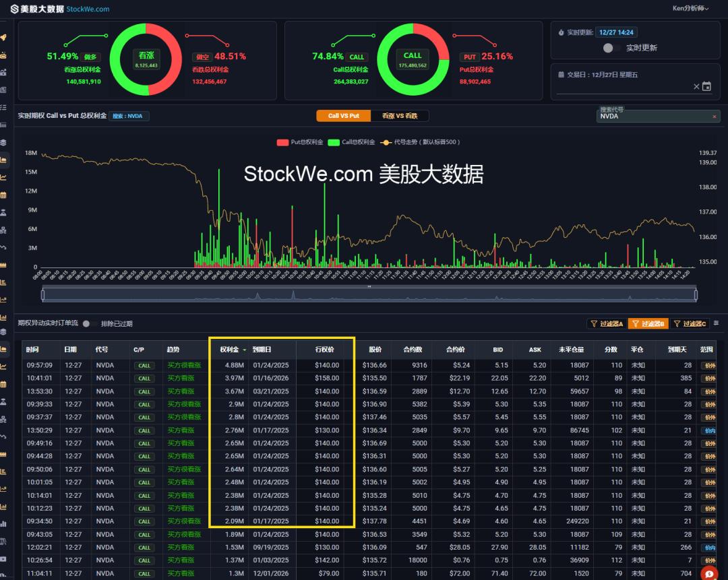Open the Ken分析师 account dropdown
This screenshot has height=580, width=728.
pos(690,8)
